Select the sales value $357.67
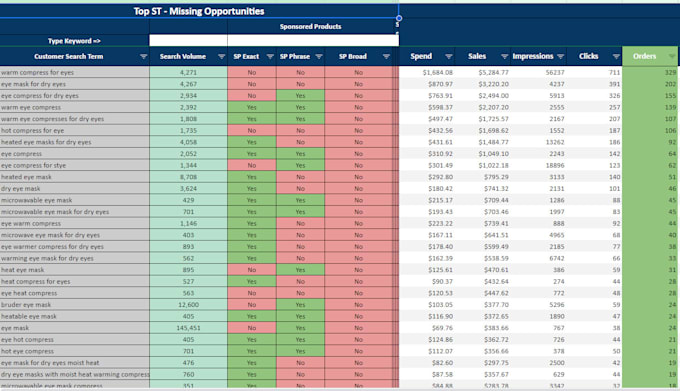Screen dimensions: 680x391 pos(496,375)
